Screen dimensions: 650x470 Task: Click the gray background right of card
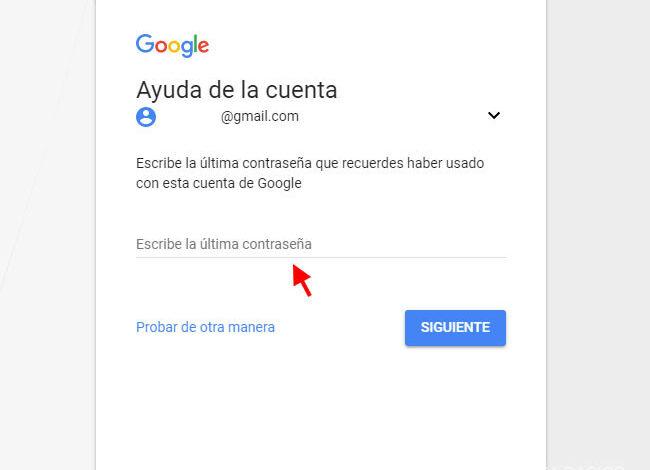point(598,235)
